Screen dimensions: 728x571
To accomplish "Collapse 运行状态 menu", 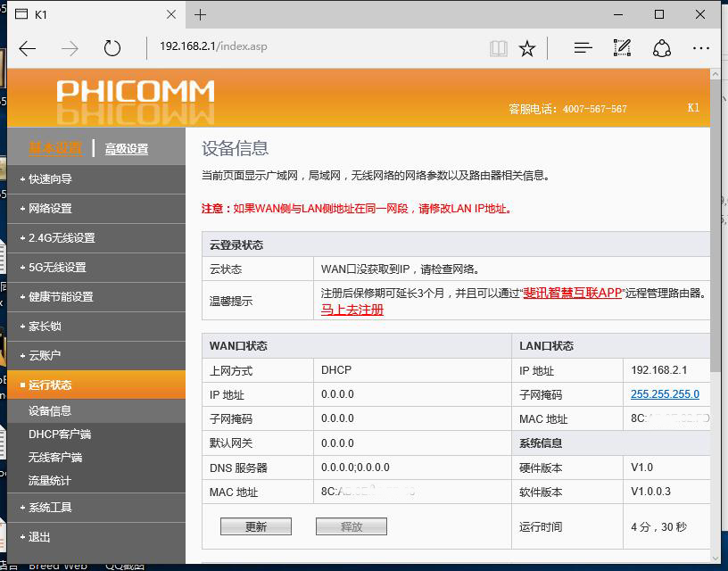I will pos(96,385).
